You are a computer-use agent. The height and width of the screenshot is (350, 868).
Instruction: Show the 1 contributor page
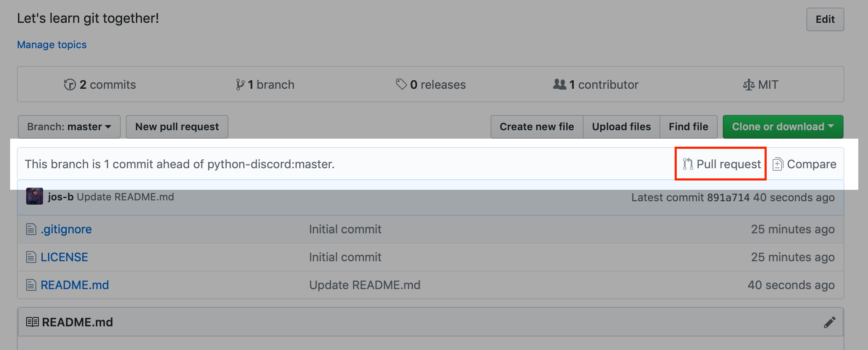tap(596, 85)
